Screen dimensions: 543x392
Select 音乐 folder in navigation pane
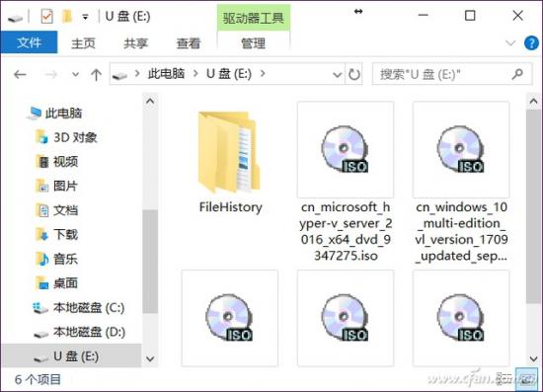coord(57,259)
